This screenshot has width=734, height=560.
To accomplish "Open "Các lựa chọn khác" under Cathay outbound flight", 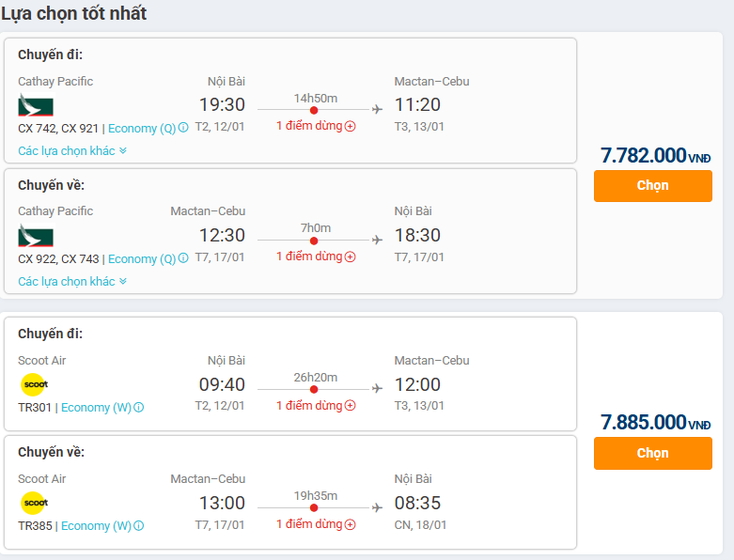I will click(x=71, y=150).
